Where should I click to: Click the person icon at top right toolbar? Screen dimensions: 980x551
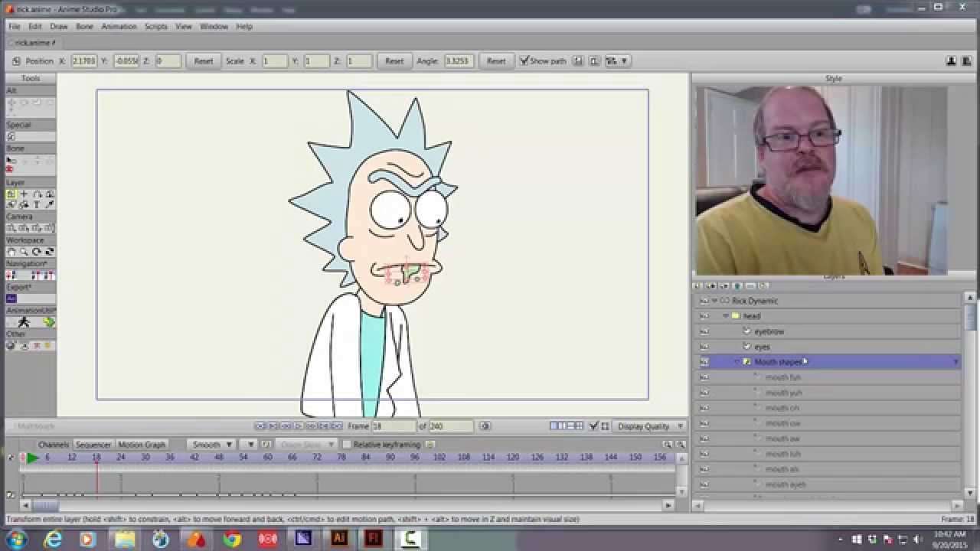coord(951,60)
